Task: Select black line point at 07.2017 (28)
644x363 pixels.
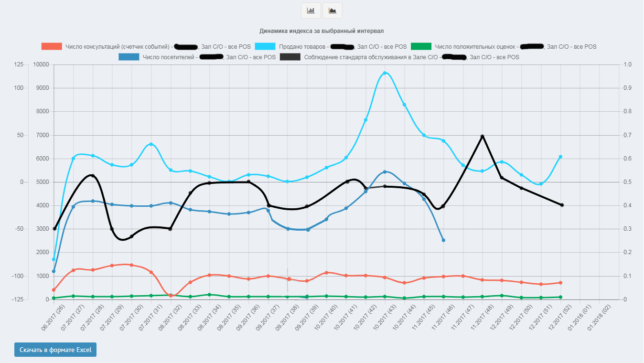Action: 93,176
